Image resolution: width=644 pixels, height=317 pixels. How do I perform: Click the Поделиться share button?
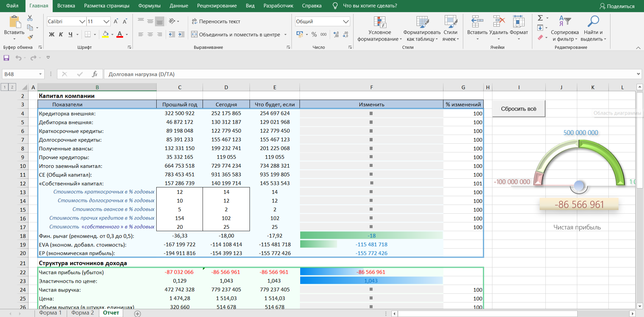(617, 6)
